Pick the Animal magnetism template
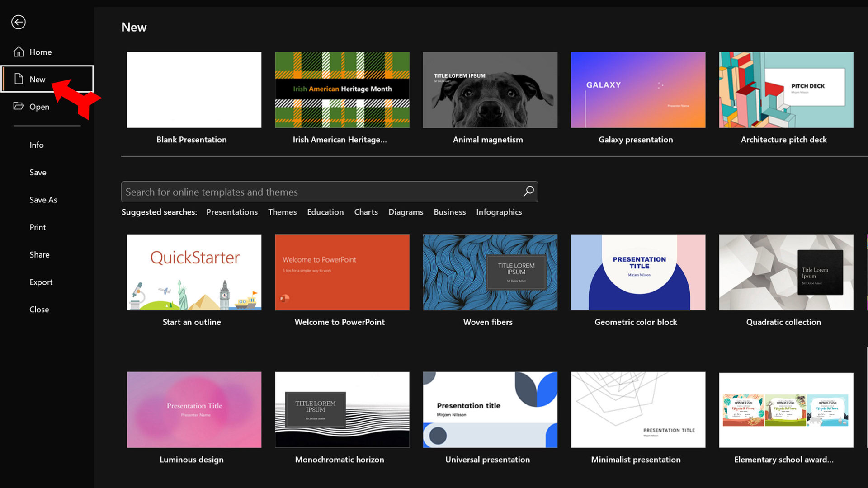Image resolution: width=868 pixels, height=488 pixels. pyautogui.click(x=490, y=90)
